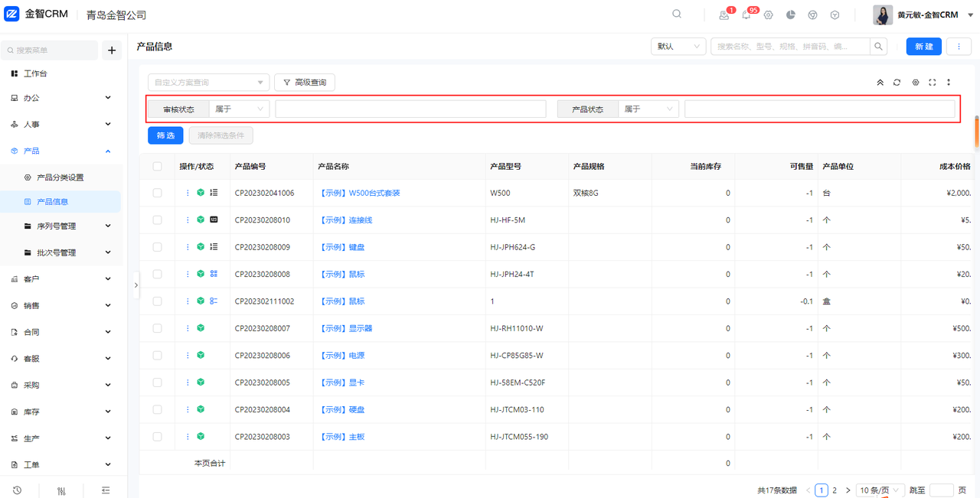Open the three-dot more menu beside 新建
Image resolution: width=980 pixels, height=498 pixels.
[x=959, y=46]
